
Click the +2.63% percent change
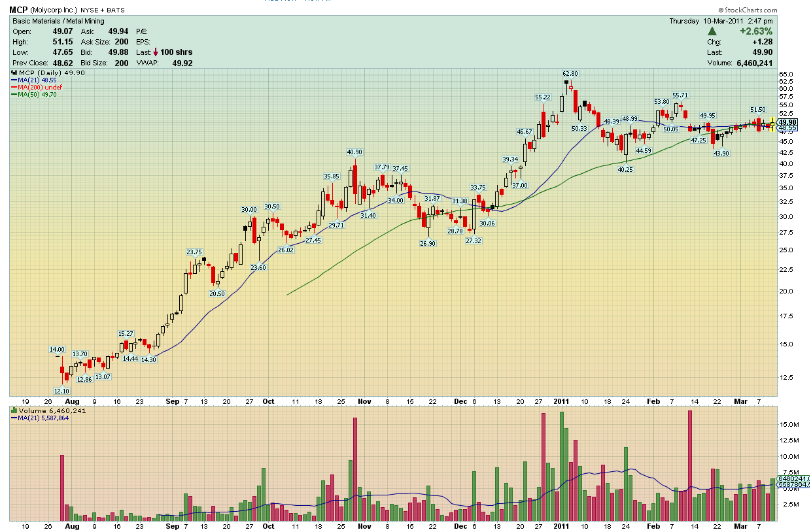[x=756, y=31]
